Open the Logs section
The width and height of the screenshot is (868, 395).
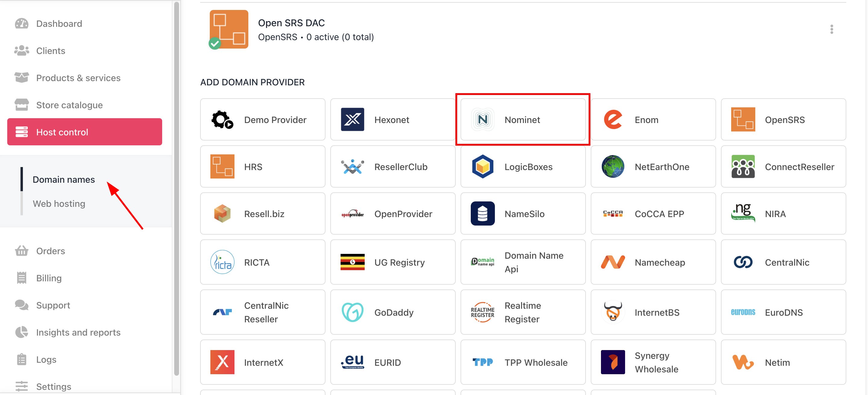pos(85,359)
